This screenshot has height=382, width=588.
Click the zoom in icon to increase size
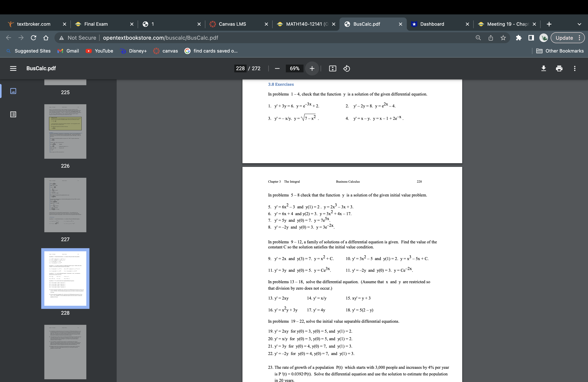pyautogui.click(x=311, y=68)
